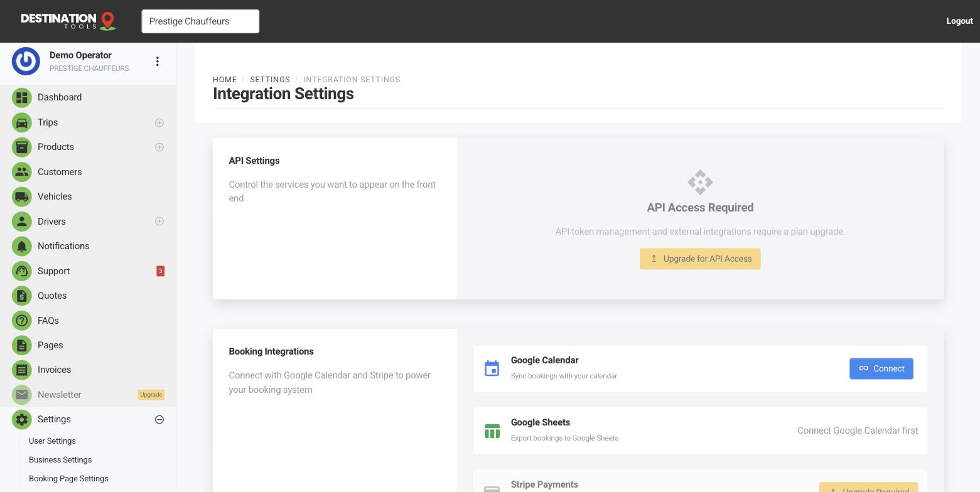The image size is (980, 492).
Task: Click the Demo Operator avatar icon
Action: (26, 61)
